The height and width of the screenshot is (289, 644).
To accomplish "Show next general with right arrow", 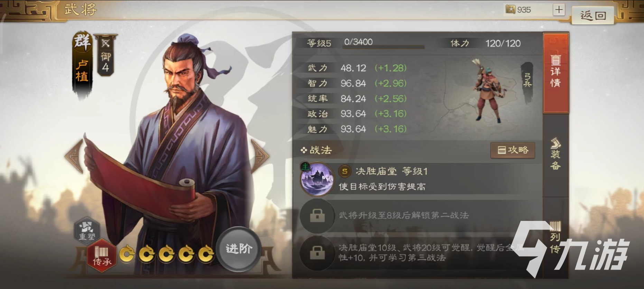I will [x=260, y=156].
